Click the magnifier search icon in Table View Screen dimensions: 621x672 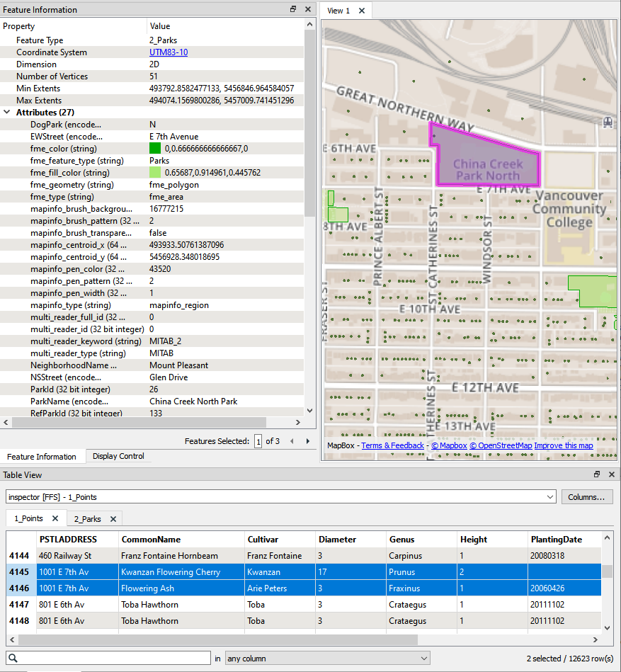click(12, 658)
